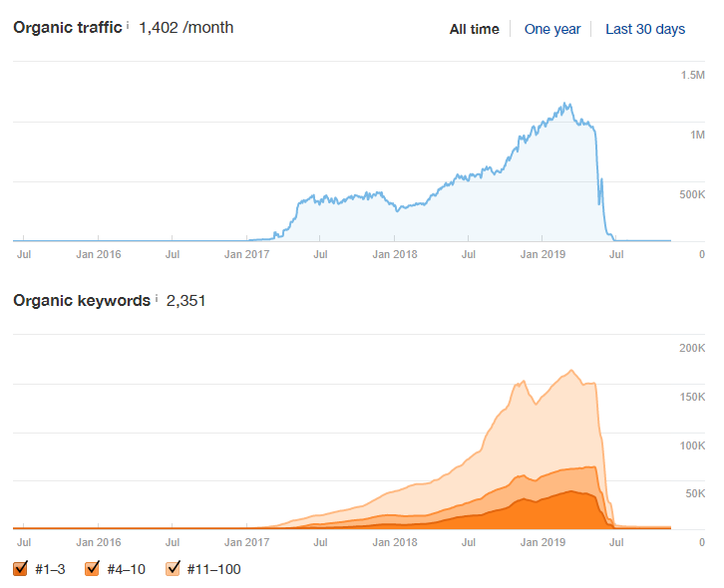This screenshot has height=588, width=724.
Task: Click the Jan 2016 label on the keywords chart
Action: pyautogui.click(x=99, y=542)
